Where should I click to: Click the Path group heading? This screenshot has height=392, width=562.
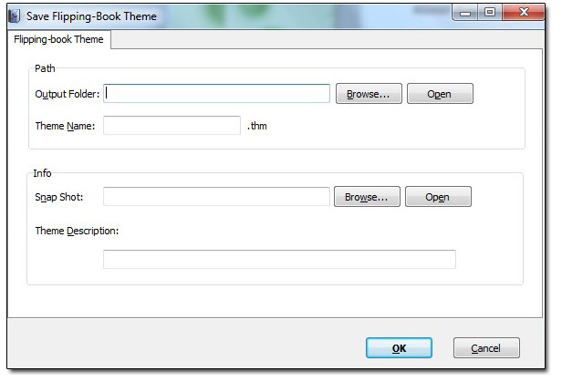45,68
